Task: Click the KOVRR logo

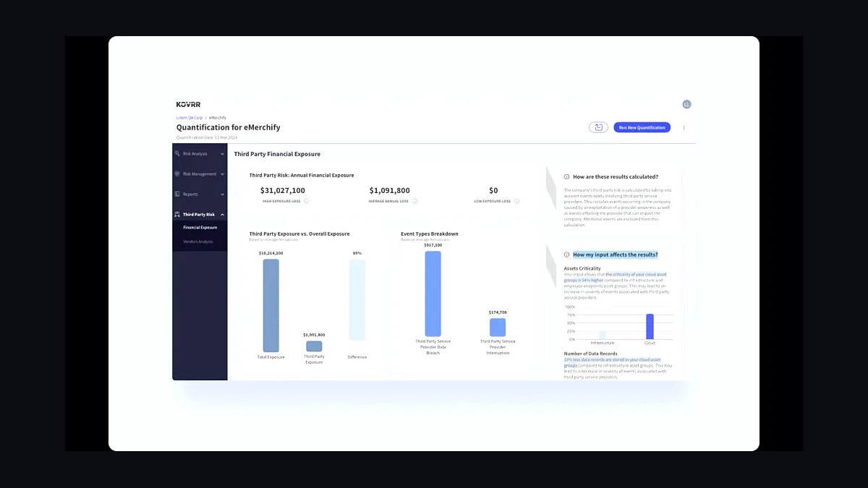Action: (x=189, y=104)
